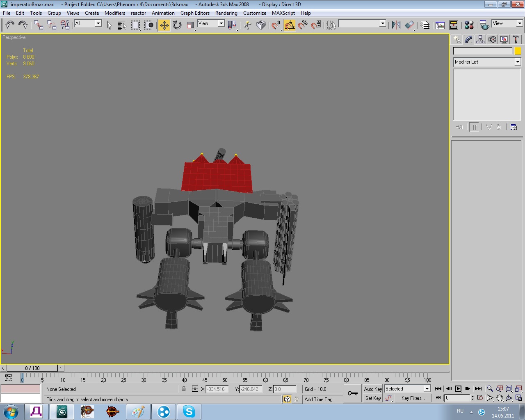Toggle the 3D Snaps magnet
This screenshot has height=420, width=525.
(276, 25)
